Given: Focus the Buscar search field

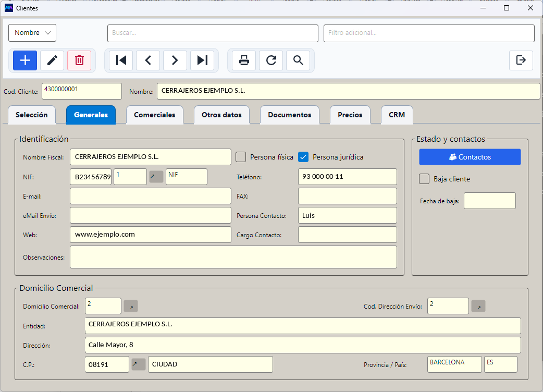Looking at the screenshot, I should [213, 33].
